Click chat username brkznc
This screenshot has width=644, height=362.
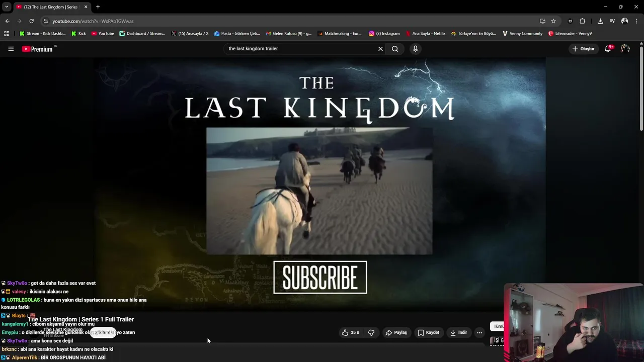tap(9, 349)
